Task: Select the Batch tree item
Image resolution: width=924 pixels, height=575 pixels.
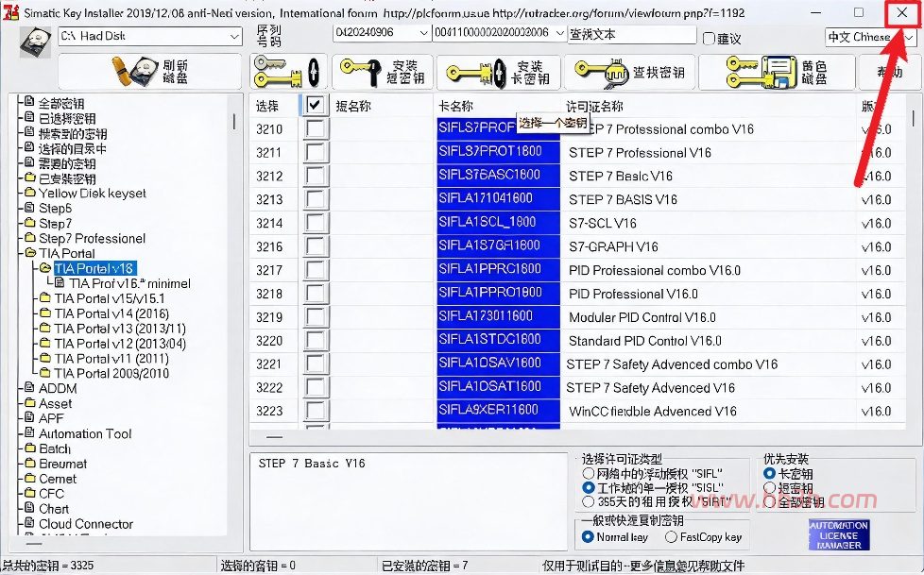Action: (x=54, y=448)
